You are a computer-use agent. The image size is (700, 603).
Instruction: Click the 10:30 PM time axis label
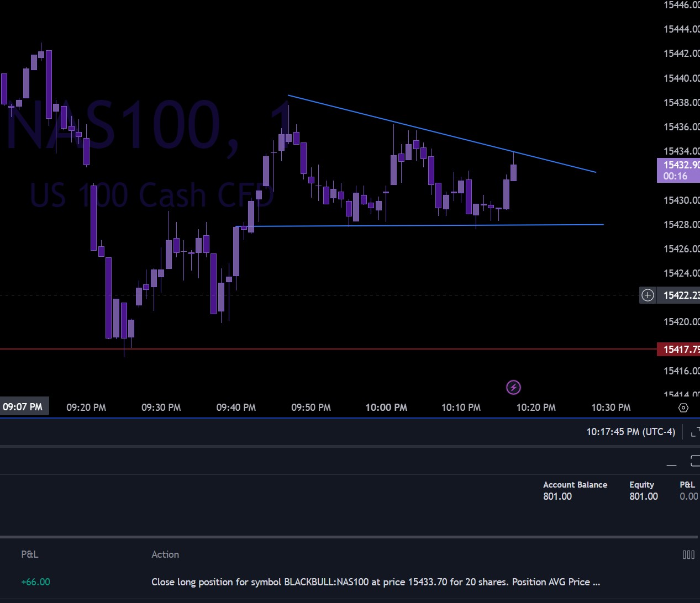pyautogui.click(x=611, y=408)
